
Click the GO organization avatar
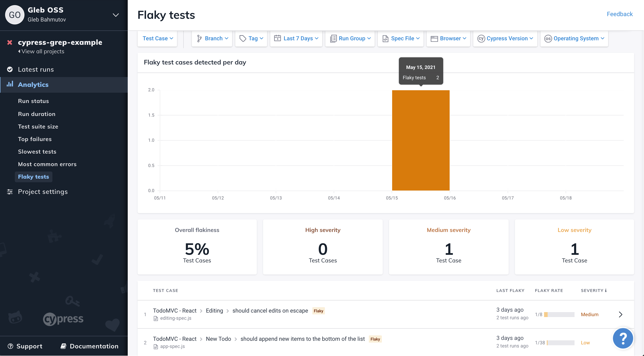(x=15, y=15)
